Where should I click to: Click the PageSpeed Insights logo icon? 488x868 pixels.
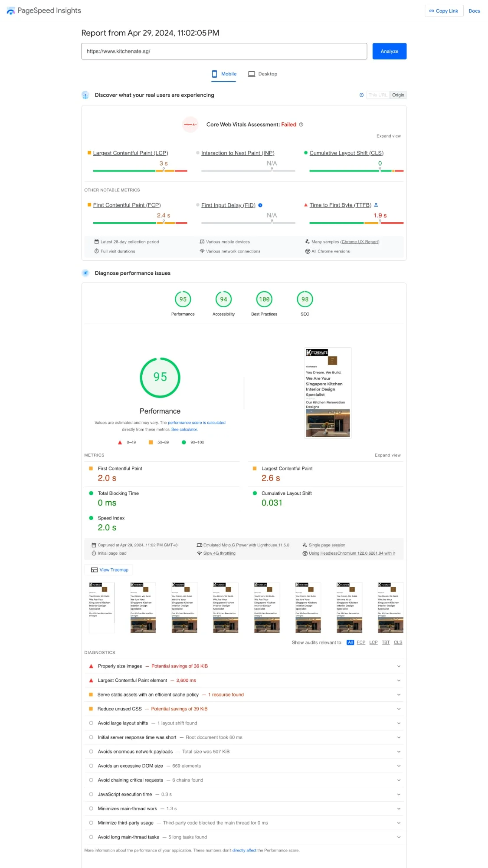pos(10,11)
